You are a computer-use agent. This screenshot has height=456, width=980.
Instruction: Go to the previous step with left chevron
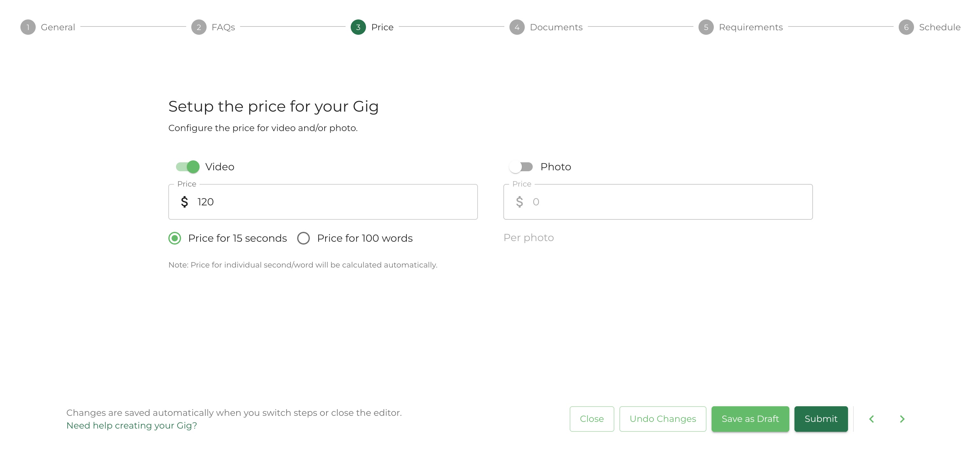tap(872, 419)
